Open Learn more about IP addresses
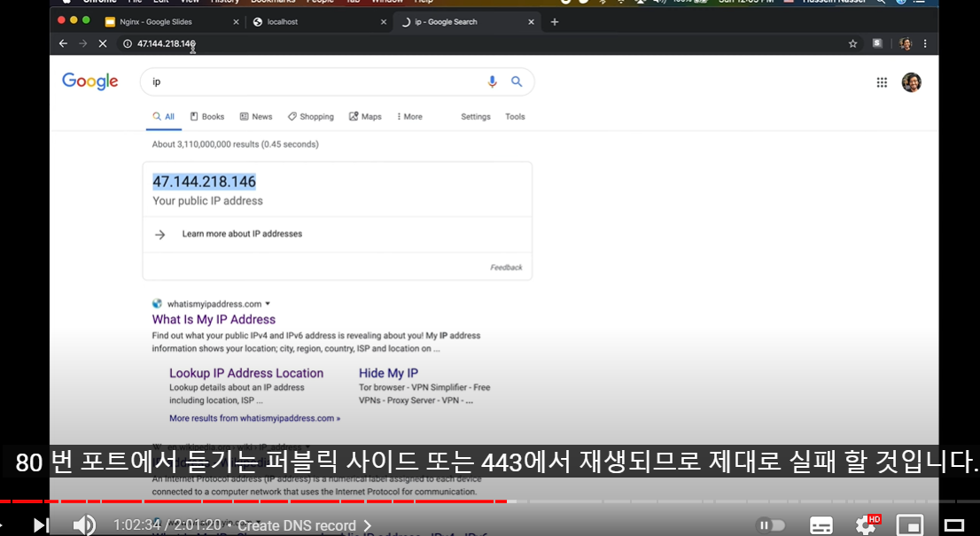 click(242, 234)
